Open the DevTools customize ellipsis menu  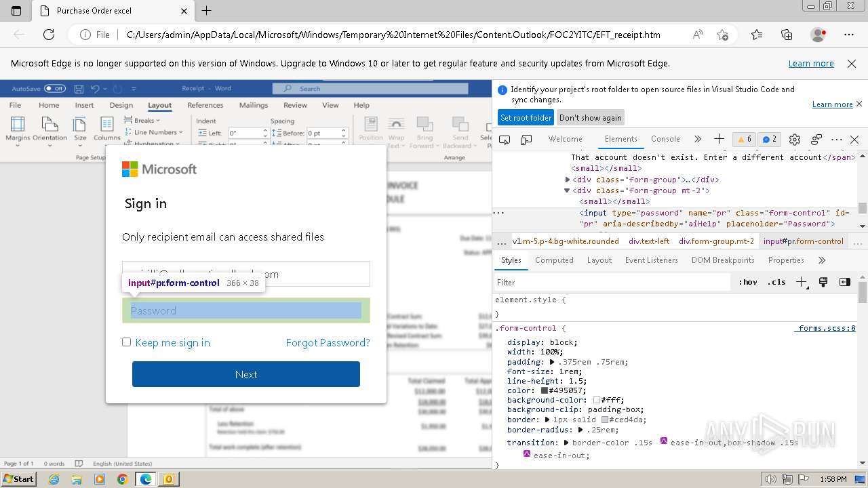click(837, 139)
